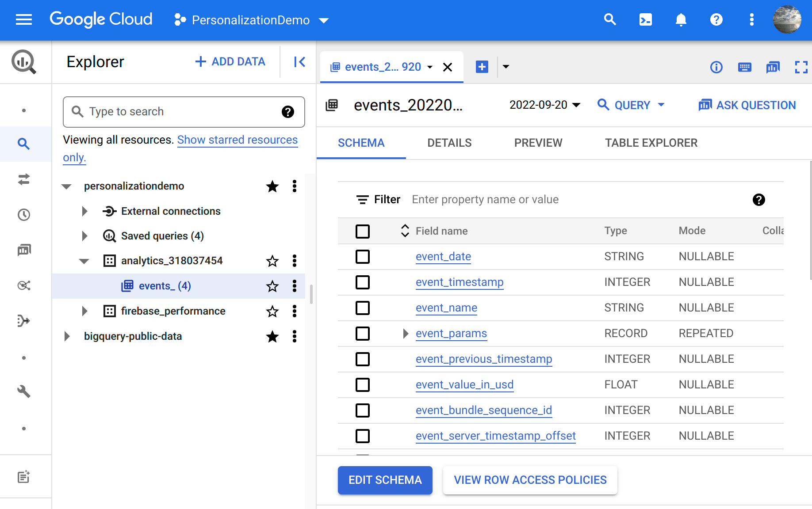This screenshot has height=509, width=812.
Task: Click the EDIT SCHEMA button
Action: (385, 480)
